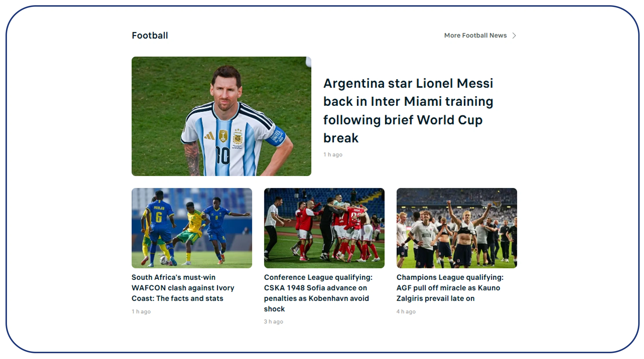
Task: Open the AGF players celebrating photo
Action: click(x=457, y=228)
